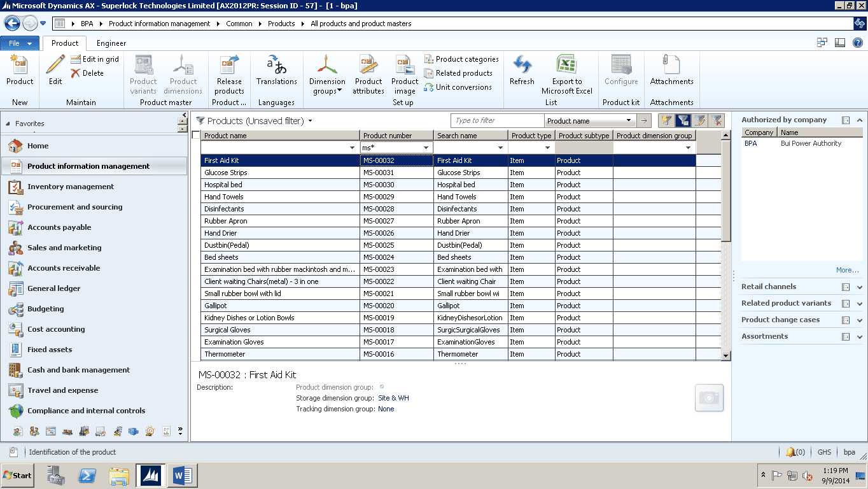Image resolution: width=868 pixels, height=489 pixels.
Task: Open the Product name filter field dropdown
Action: point(629,120)
